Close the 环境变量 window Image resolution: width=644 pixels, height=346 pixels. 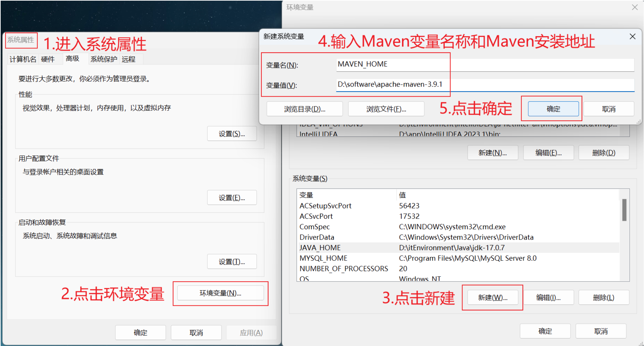635,7
